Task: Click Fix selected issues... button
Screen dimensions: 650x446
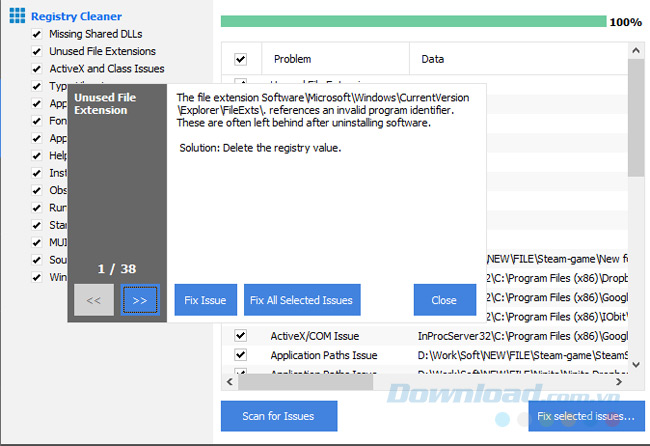Action: [x=586, y=416]
